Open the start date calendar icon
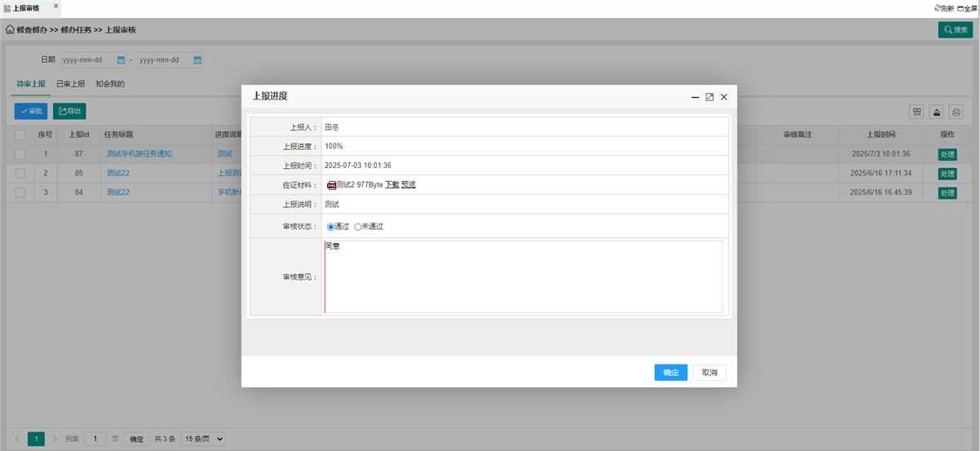Screen dimensions: 980x451 coord(121,60)
